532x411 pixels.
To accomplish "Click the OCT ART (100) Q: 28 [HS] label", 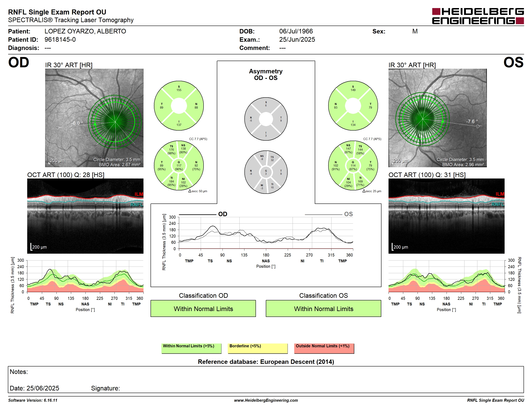I will 66,175.
